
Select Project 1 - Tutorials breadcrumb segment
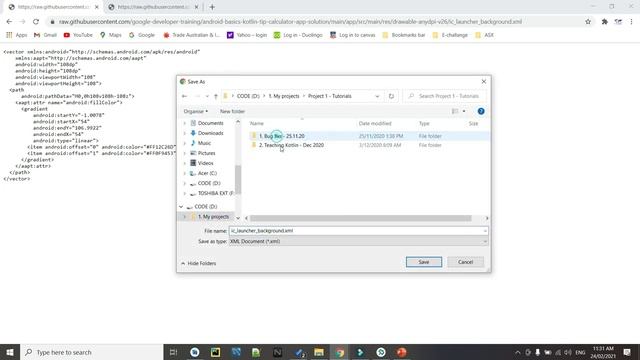click(x=329, y=96)
